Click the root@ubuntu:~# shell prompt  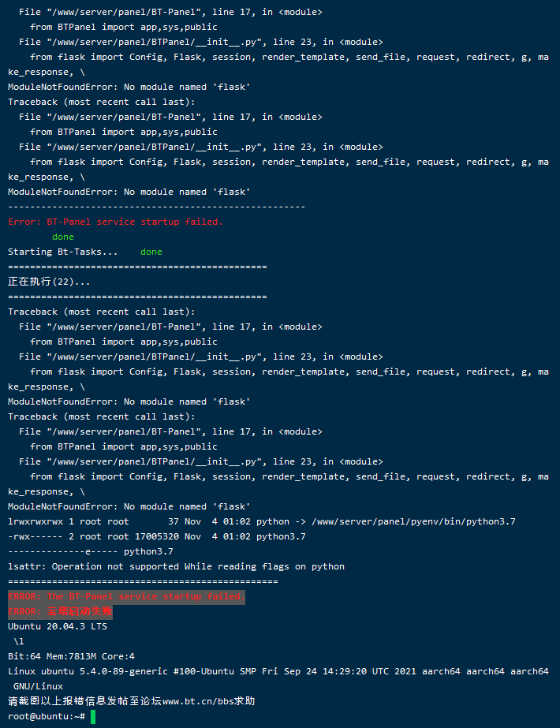click(47, 716)
